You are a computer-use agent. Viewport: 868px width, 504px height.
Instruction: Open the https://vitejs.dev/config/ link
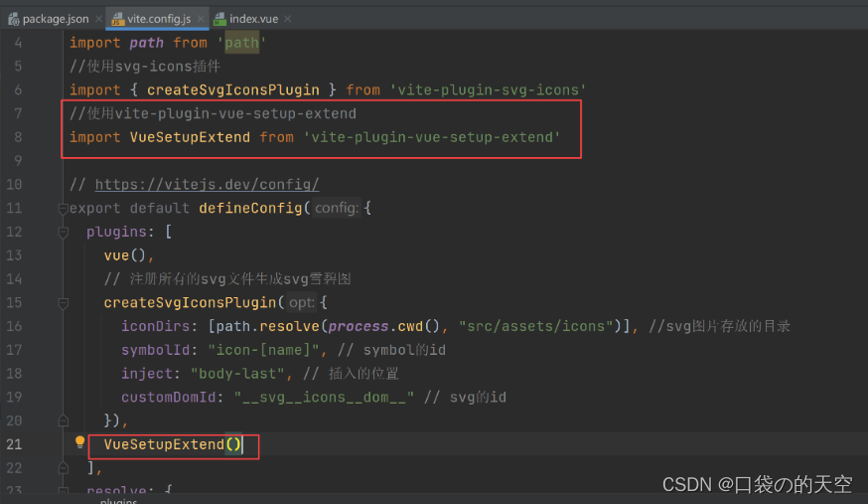207,185
